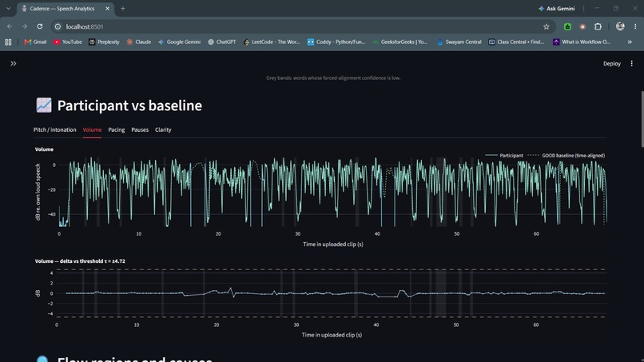Select the Volume tab
Screen dimensions: 644x362
pos(92,129)
